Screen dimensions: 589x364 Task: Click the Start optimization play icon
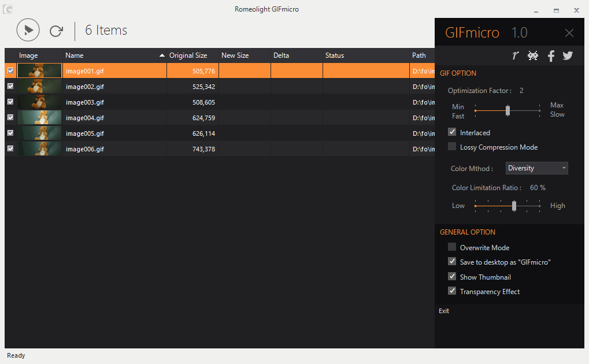28,29
